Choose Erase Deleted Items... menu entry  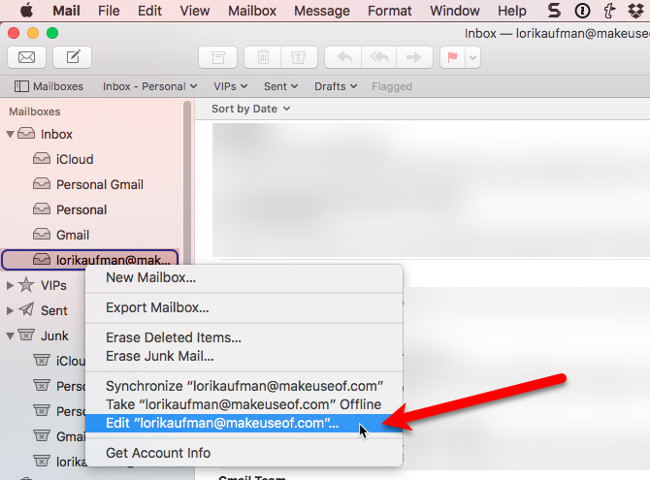(244, 337)
